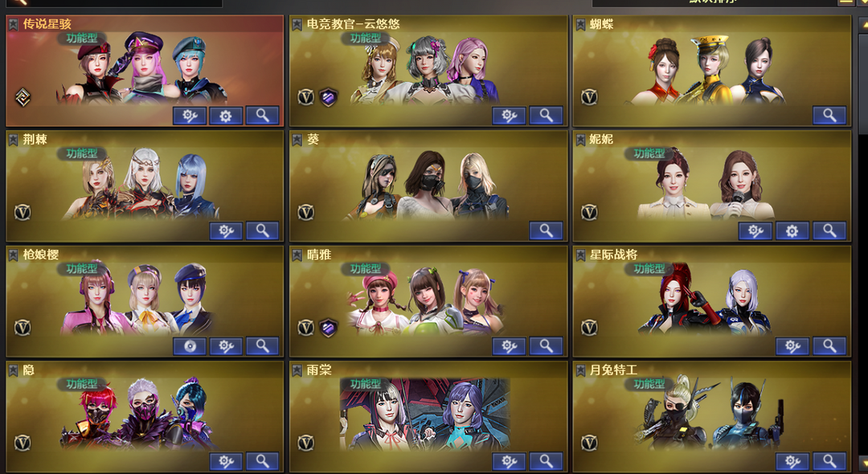The height and width of the screenshot is (474, 868).
Task: Click gear settings icon on 妮妮 card
Action: 792,231
